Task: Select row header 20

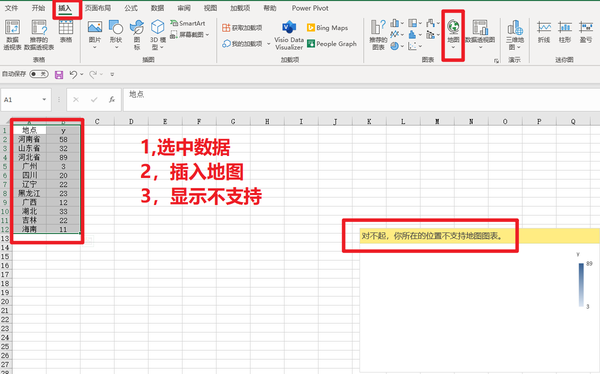Action: click(5, 302)
